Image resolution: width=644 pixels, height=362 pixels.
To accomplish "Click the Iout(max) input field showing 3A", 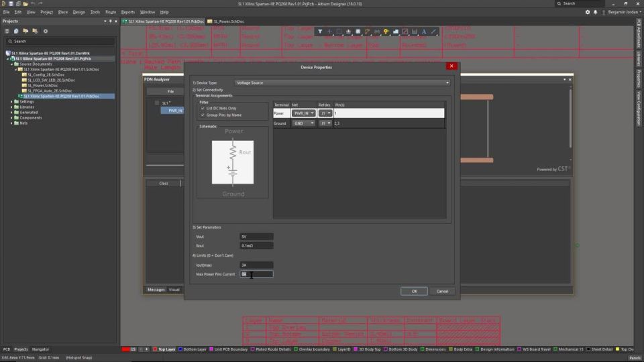I will pyautogui.click(x=256, y=265).
